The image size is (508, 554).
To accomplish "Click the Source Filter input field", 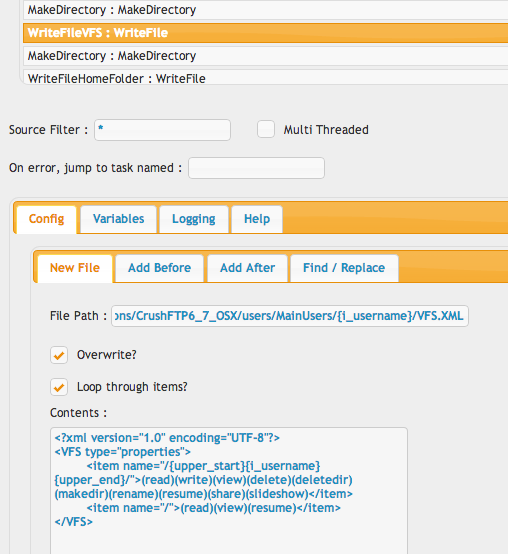I will tap(163, 130).
